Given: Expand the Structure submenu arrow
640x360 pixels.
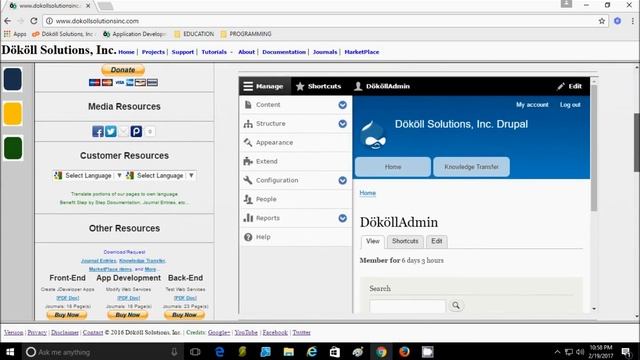Looking at the screenshot, I should 342,124.
